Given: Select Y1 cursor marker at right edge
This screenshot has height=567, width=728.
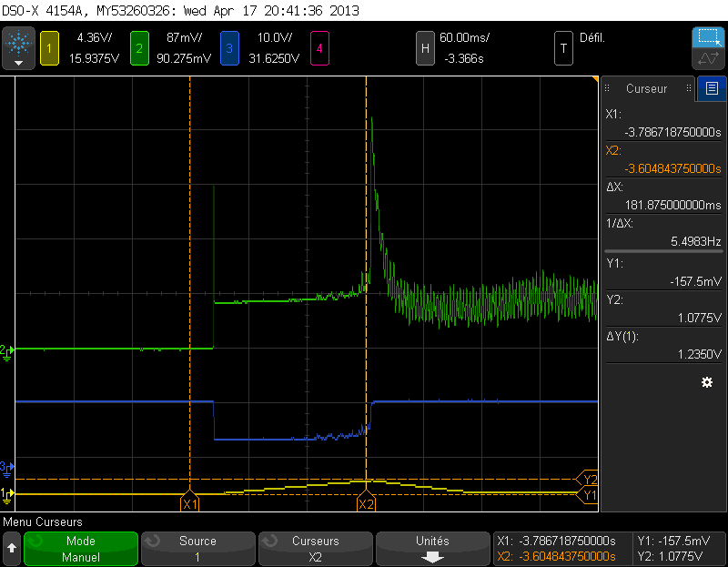Looking at the screenshot, I should 587,495.
